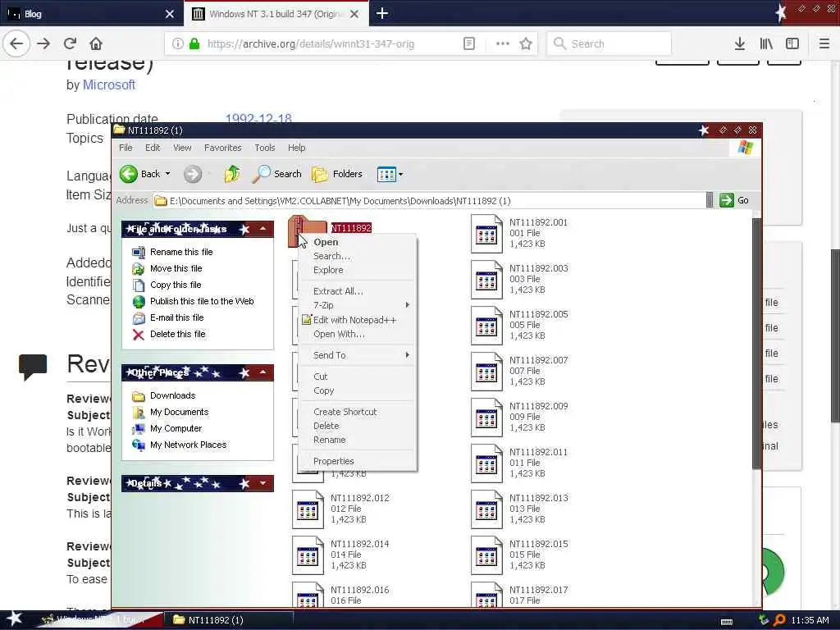Open the Explorer Tools menu
Image resolution: width=840 pixels, height=630 pixels.
click(265, 148)
